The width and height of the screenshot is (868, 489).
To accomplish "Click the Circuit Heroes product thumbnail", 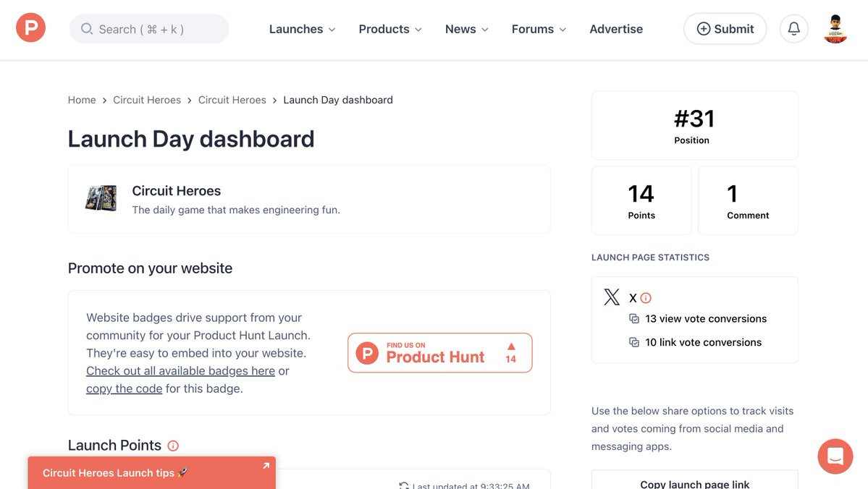I will (x=101, y=198).
